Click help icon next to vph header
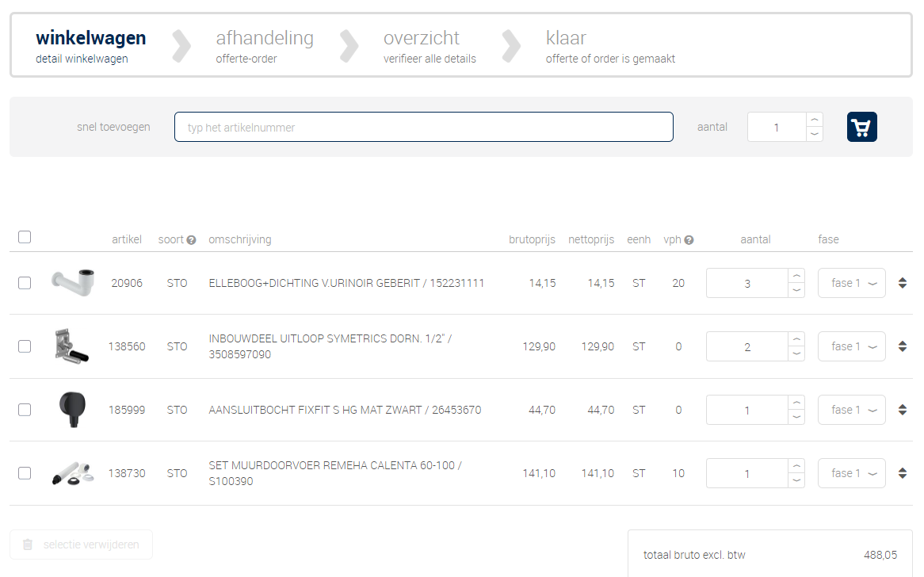Image resolution: width=924 pixels, height=577 pixels. (x=689, y=240)
